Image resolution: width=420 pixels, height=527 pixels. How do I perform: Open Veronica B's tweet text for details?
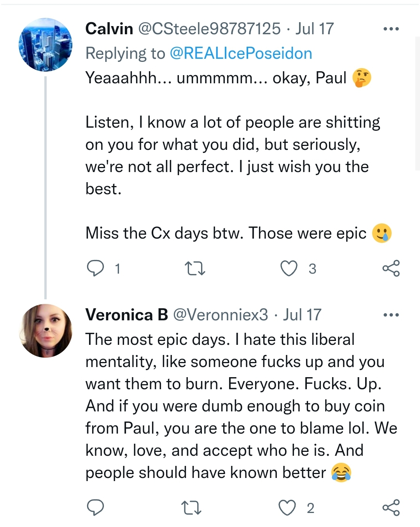click(x=233, y=406)
